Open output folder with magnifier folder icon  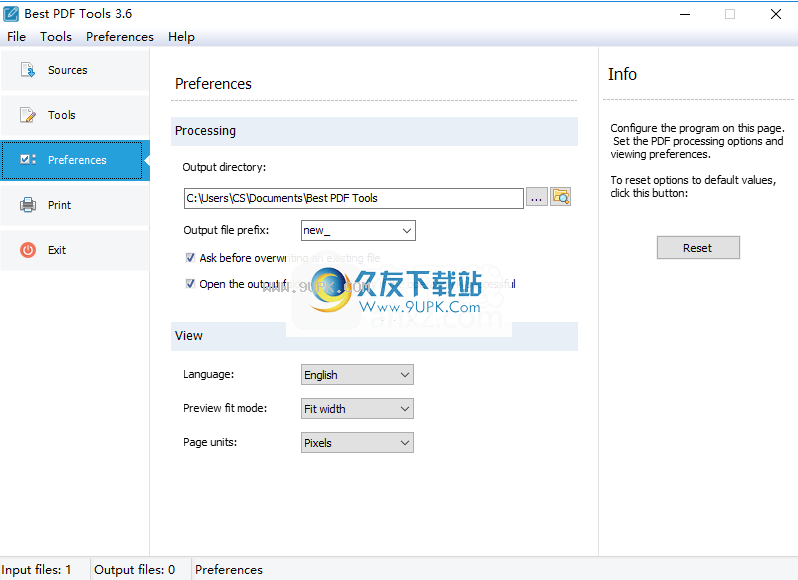pyautogui.click(x=560, y=197)
